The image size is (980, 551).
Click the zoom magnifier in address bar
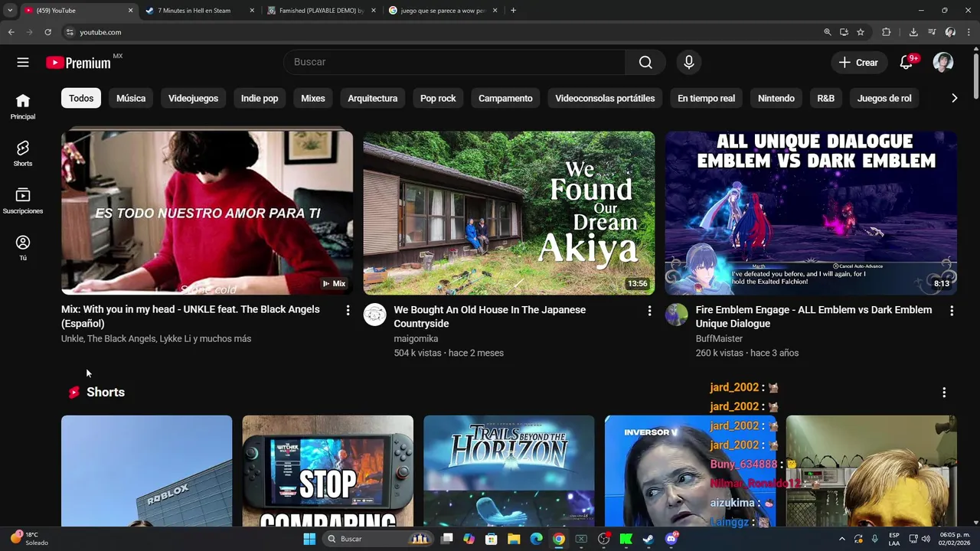click(x=827, y=32)
